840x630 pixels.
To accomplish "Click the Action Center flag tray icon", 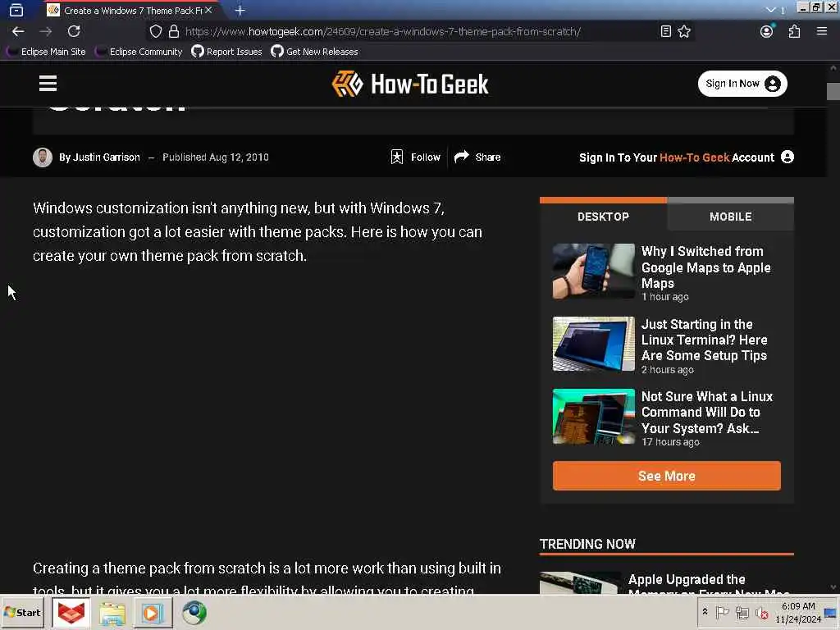I will (x=722, y=612).
